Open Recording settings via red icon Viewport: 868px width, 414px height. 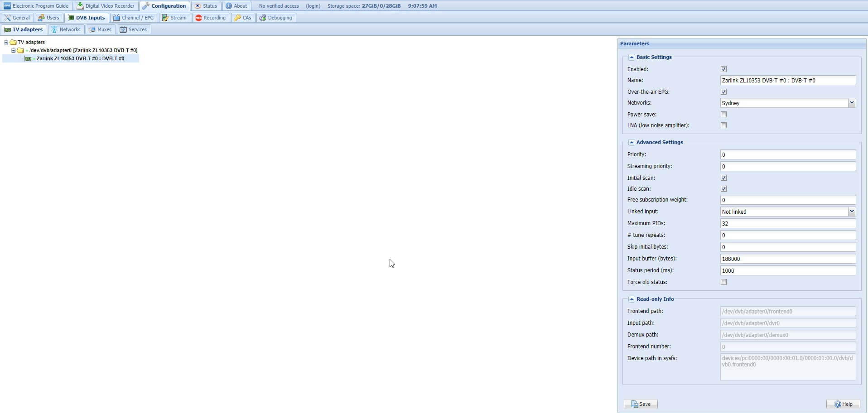(x=198, y=18)
